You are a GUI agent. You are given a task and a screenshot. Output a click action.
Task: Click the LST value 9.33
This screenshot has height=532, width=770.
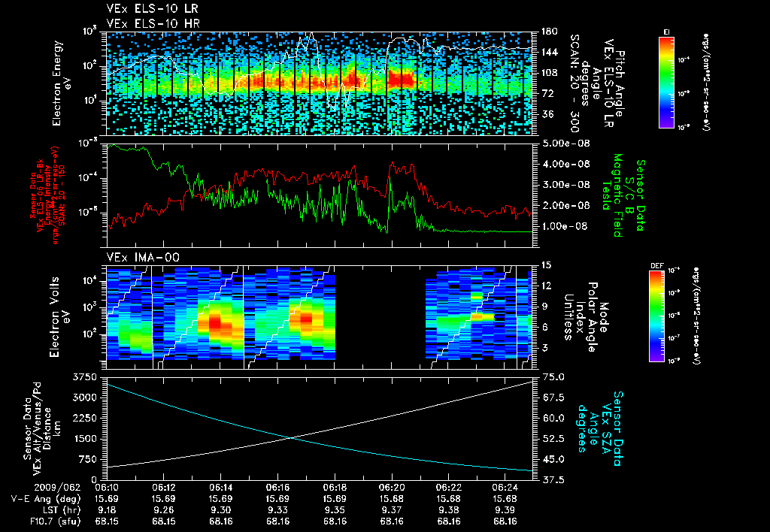[x=278, y=510]
